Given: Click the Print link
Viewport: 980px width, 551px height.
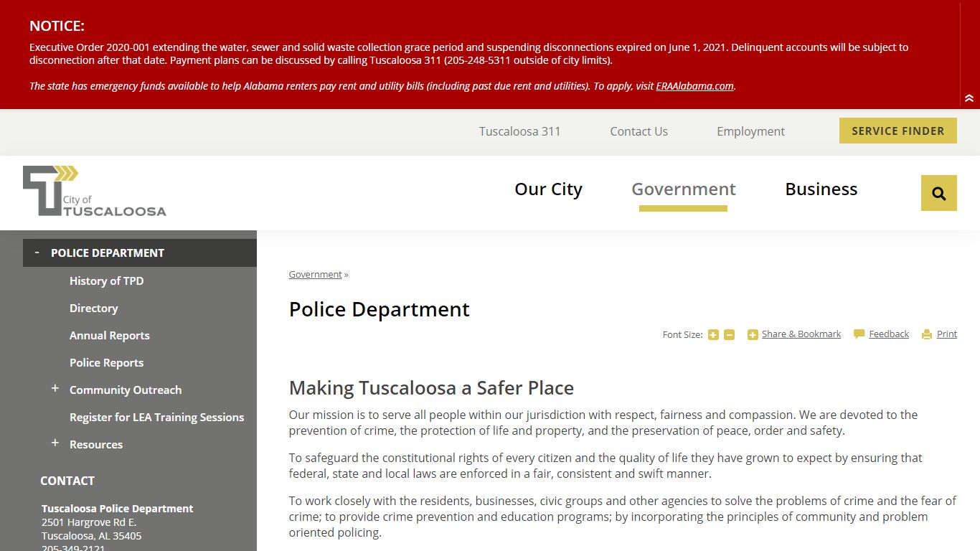Looking at the screenshot, I should [x=946, y=334].
